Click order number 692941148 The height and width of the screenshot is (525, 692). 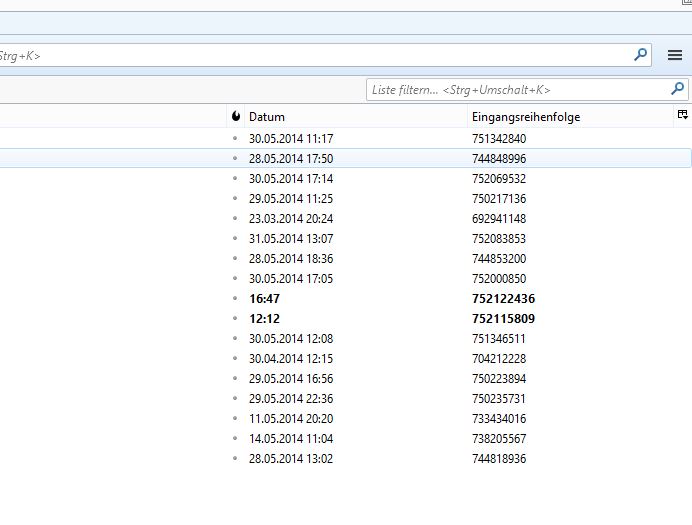[x=499, y=218]
